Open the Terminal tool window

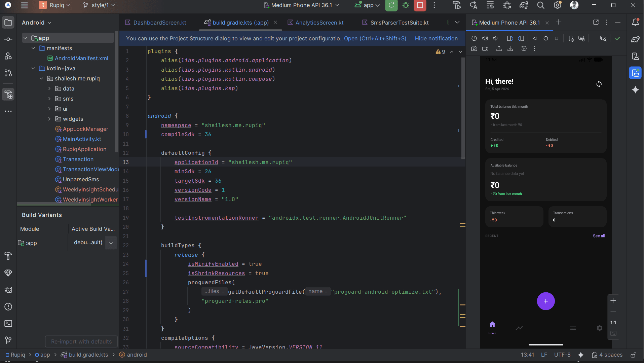(x=8, y=324)
